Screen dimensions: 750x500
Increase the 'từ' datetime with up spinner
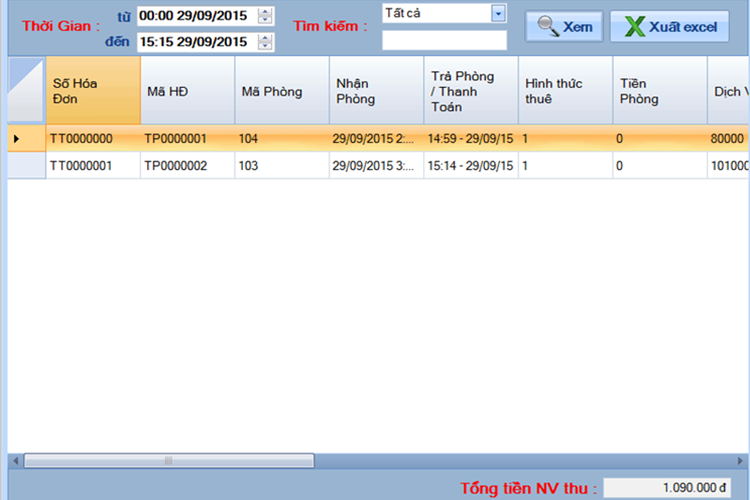(265, 11)
